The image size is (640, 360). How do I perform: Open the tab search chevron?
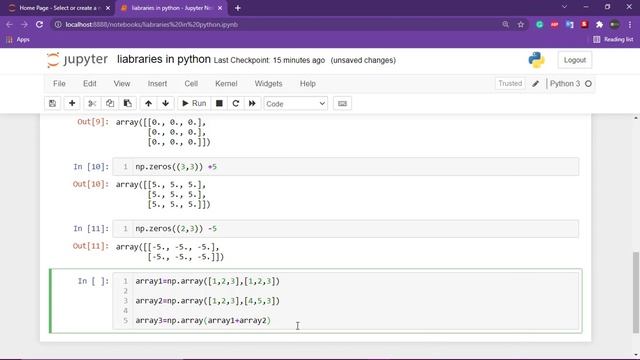point(564,7)
